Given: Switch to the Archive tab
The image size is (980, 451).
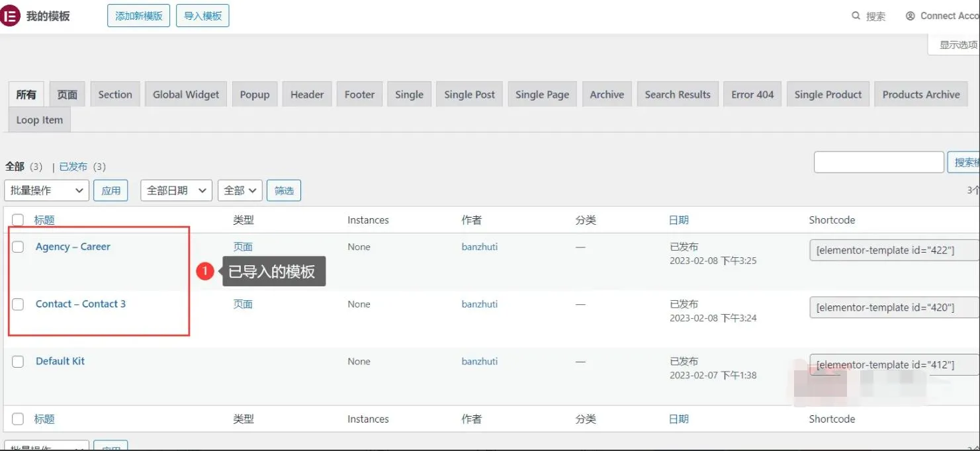Looking at the screenshot, I should pos(607,95).
